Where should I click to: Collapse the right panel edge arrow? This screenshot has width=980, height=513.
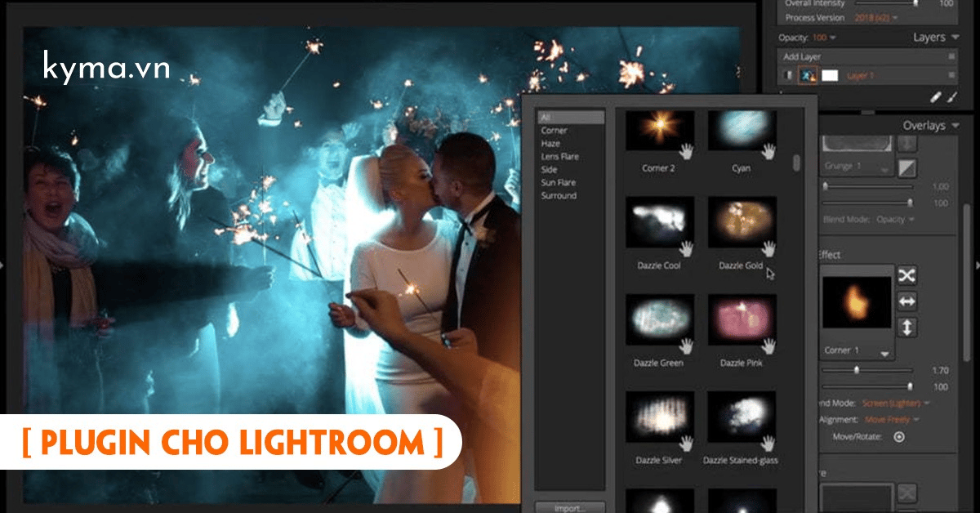coord(978,264)
